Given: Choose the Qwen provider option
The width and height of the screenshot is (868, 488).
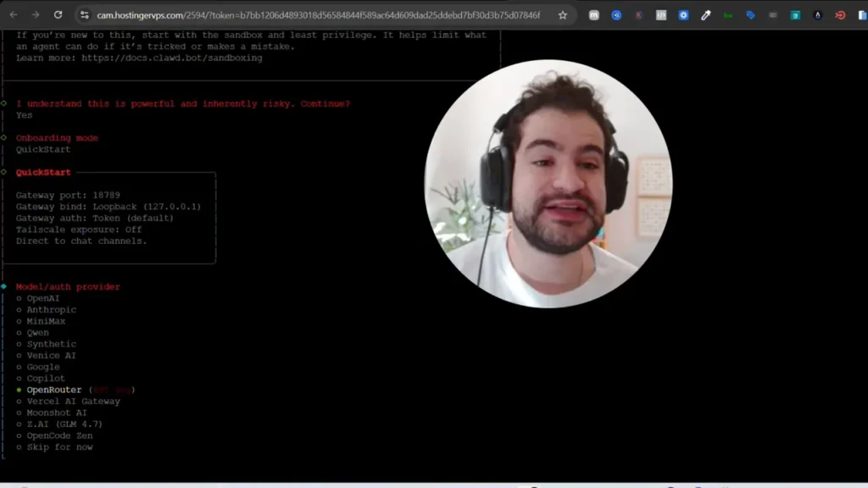Looking at the screenshot, I should (38, 332).
